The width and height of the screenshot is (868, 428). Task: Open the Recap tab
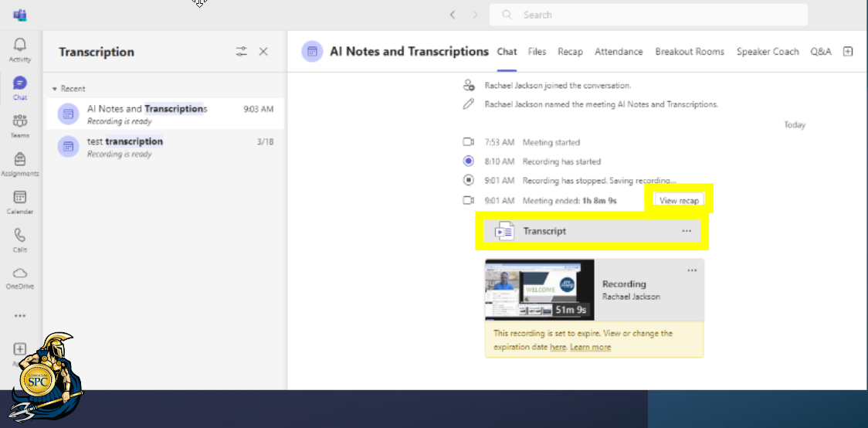pyautogui.click(x=570, y=52)
